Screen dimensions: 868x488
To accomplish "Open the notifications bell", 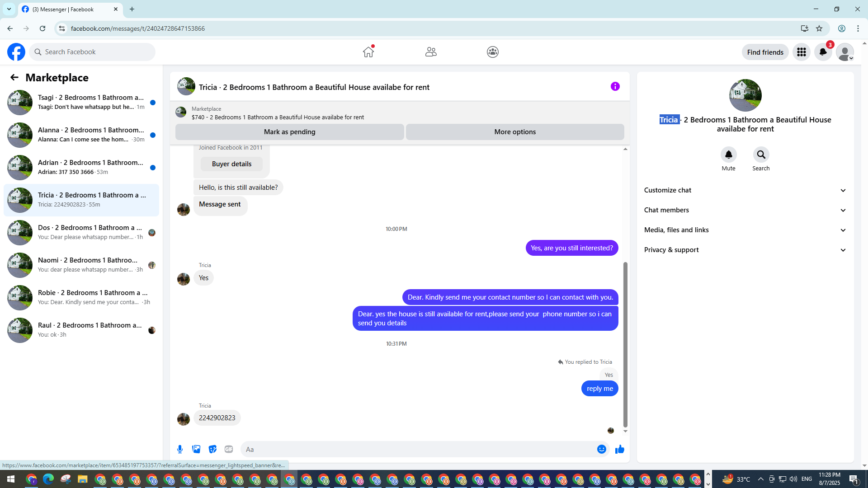I will (823, 52).
